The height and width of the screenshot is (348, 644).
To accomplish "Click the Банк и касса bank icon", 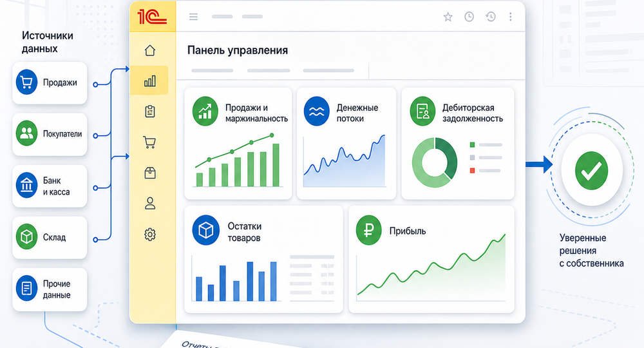I will [26, 186].
